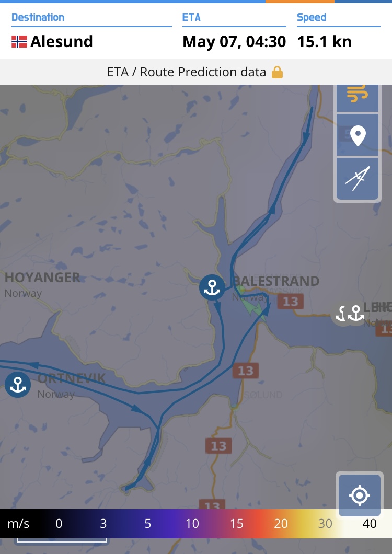
Task: Select the Destination header label
Action: pyautogui.click(x=38, y=17)
